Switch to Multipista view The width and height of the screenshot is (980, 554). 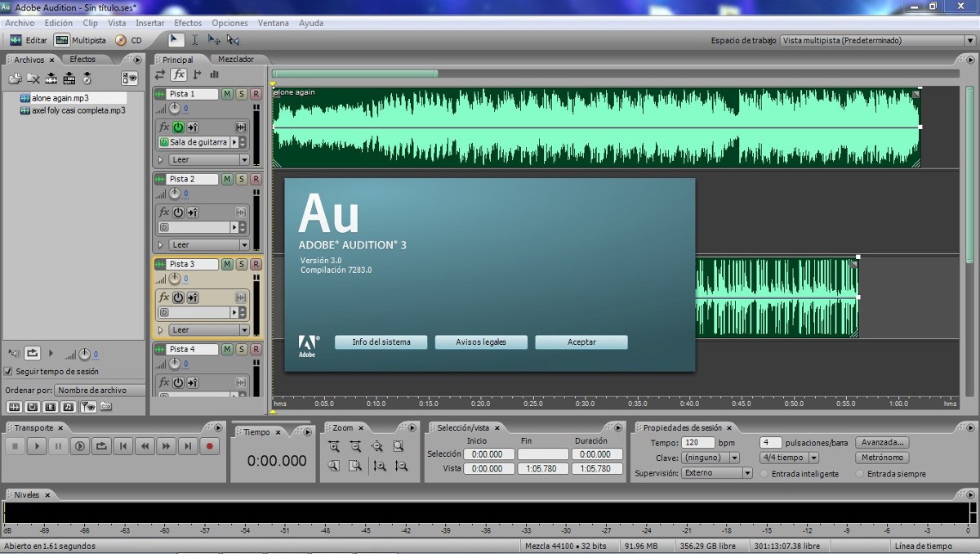(x=80, y=39)
